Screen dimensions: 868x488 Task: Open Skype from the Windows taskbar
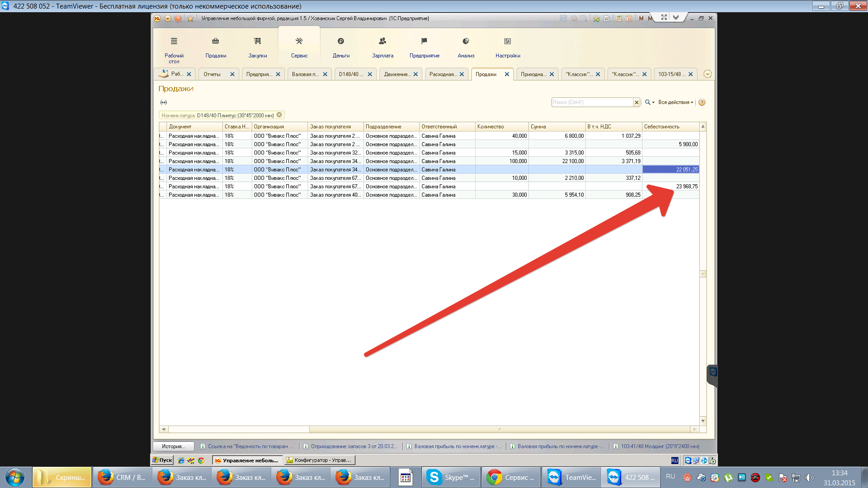451,478
